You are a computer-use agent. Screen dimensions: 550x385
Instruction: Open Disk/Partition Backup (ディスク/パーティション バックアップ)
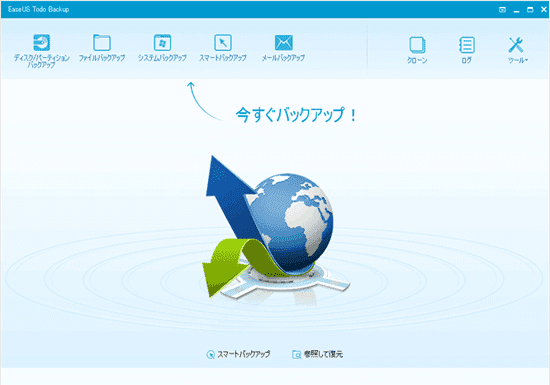click(x=41, y=51)
